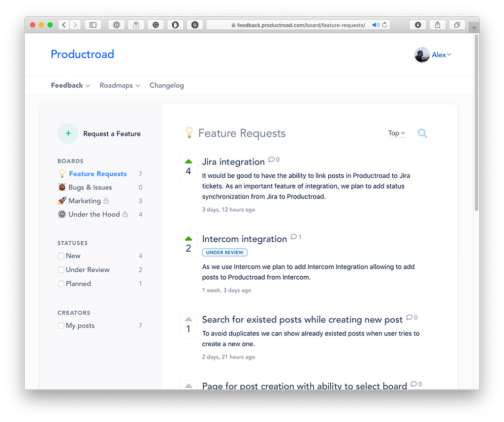Tick the Planned status checkbox
504x422 pixels.
tap(61, 284)
